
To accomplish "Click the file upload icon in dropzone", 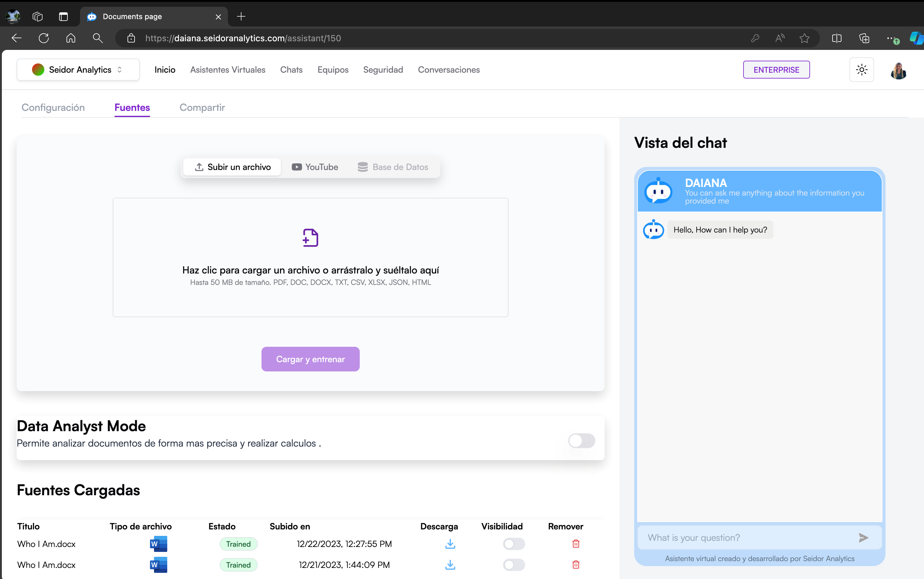I will [x=310, y=238].
